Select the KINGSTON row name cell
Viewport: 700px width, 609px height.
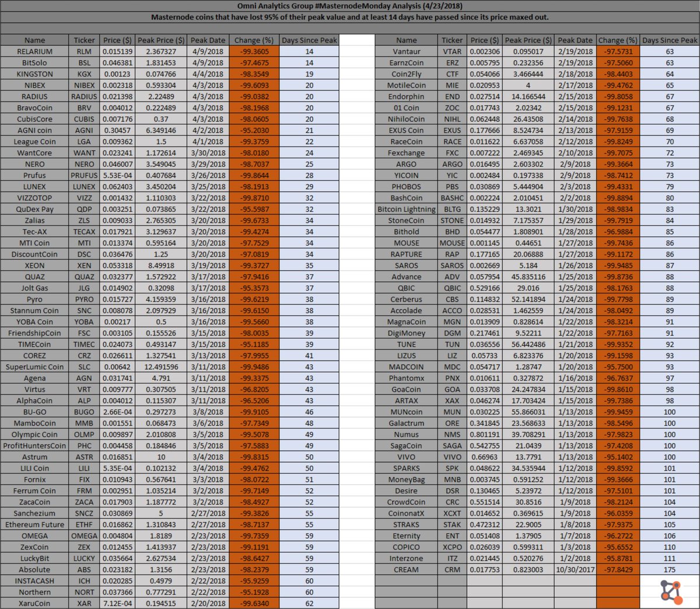34,74
